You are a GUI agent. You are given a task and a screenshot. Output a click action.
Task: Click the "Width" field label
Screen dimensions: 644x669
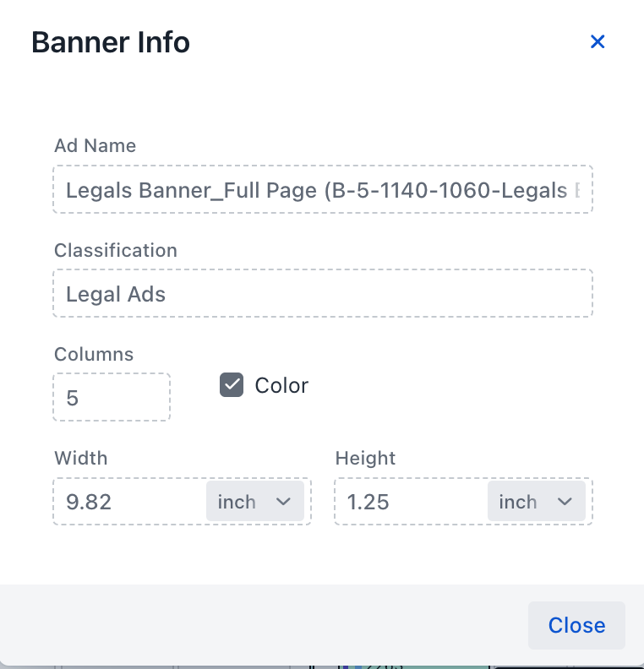pyautogui.click(x=81, y=458)
